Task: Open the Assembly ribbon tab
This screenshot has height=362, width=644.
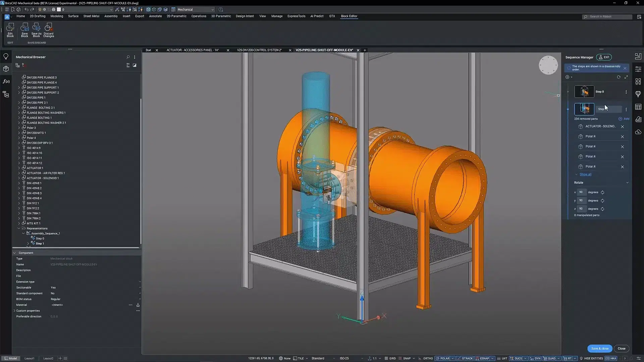Action: pos(111,16)
